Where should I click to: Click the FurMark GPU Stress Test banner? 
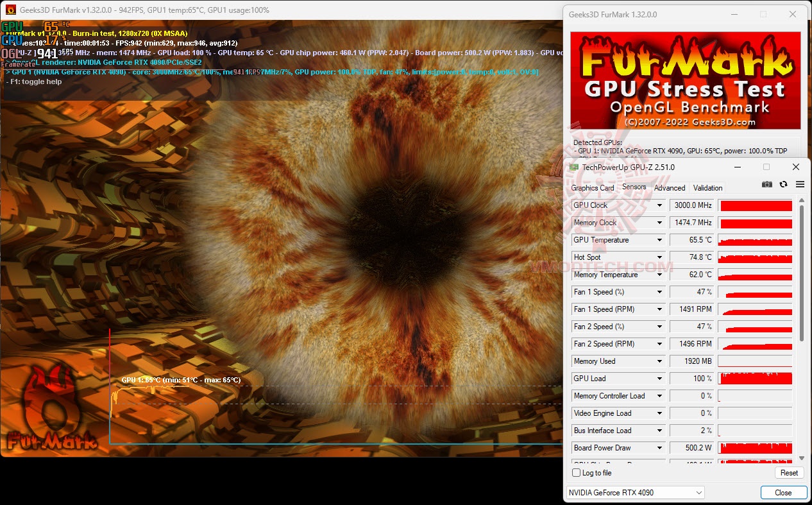click(685, 81)
